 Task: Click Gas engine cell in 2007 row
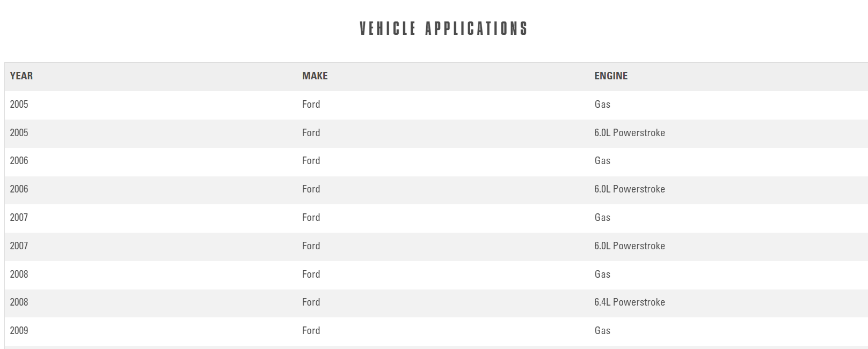[x=602, y=218]
